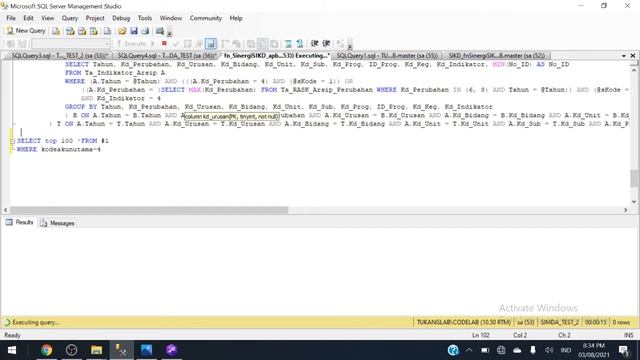The width and height of the screenshot is (640, 360).
Task: Click the Display Estimated Execution Plan icon
Action: (187, 44)
